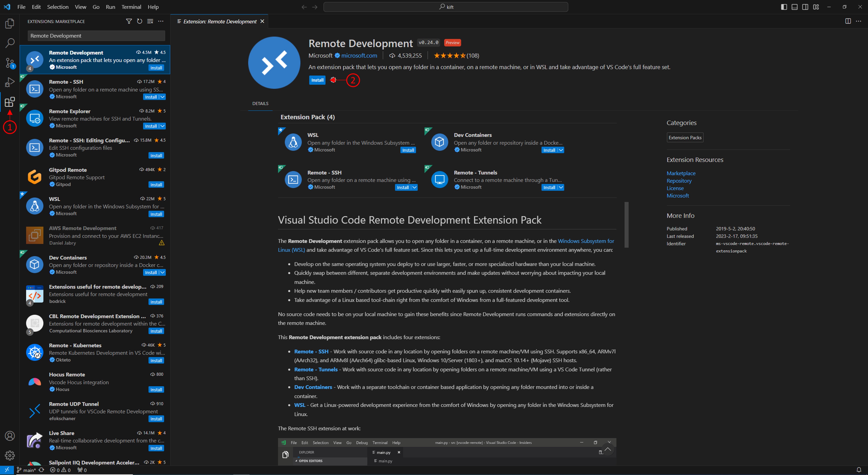The width and height of the screenshot is (868, 475).
Task: Filter extensions using the funnel icon
Action: [129, 21]
